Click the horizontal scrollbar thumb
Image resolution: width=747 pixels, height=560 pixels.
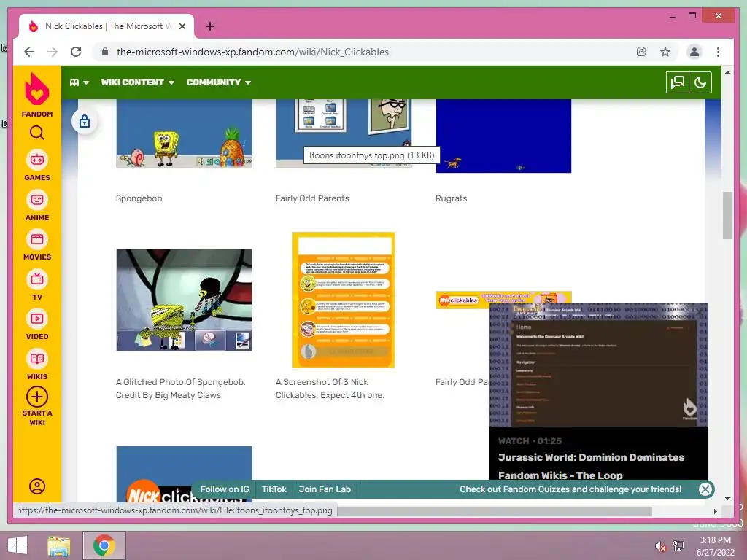click(x=495, y=511)
